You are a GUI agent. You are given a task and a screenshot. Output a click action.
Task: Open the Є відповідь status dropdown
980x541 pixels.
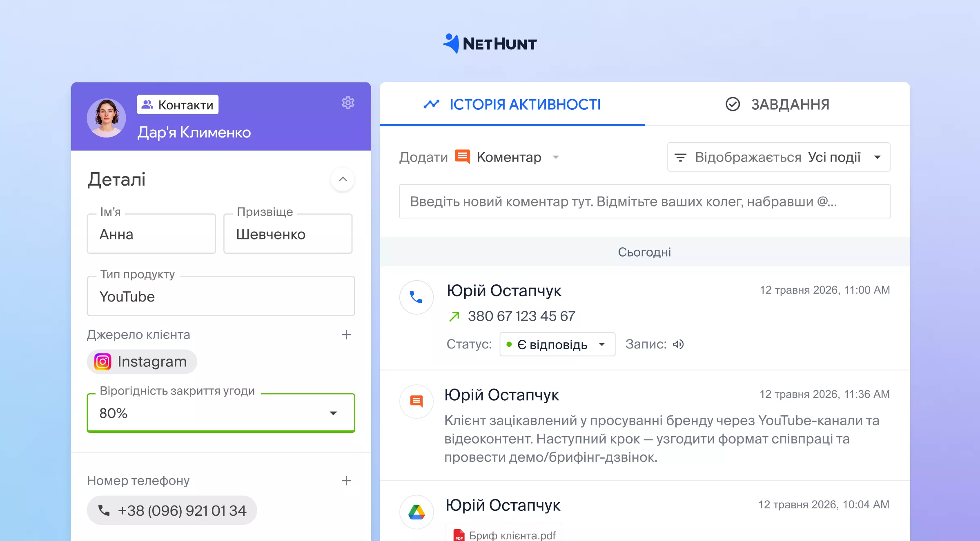557,344
